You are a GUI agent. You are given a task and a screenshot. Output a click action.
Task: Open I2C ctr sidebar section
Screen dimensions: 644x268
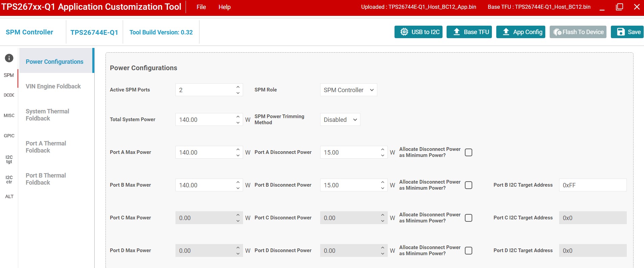(9, 180)
